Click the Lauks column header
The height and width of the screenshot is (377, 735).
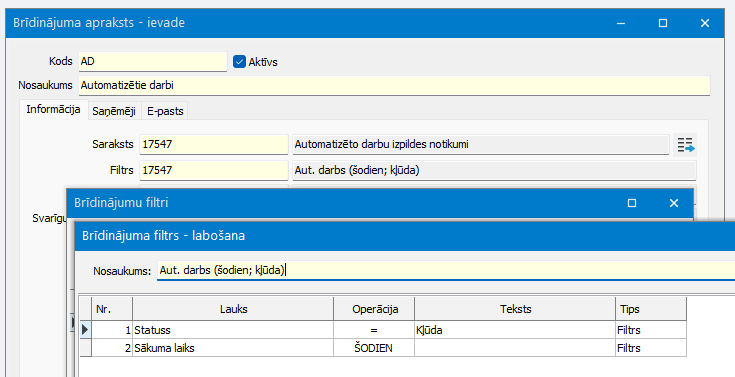coord(233,309)
